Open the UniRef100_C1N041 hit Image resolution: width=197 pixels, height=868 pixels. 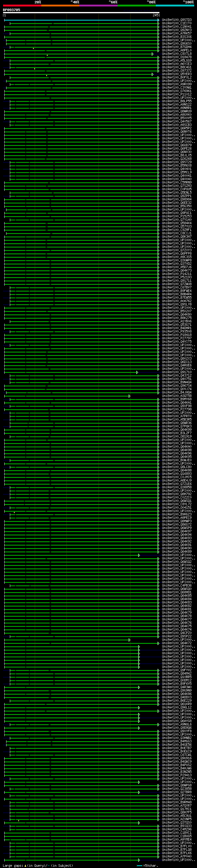[x=177, y=26]
